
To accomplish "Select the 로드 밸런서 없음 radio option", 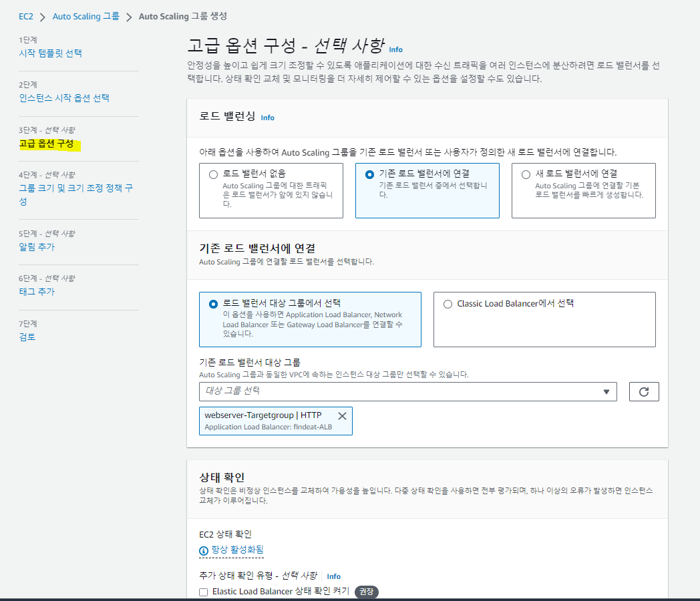I will (x=213, y=174).
